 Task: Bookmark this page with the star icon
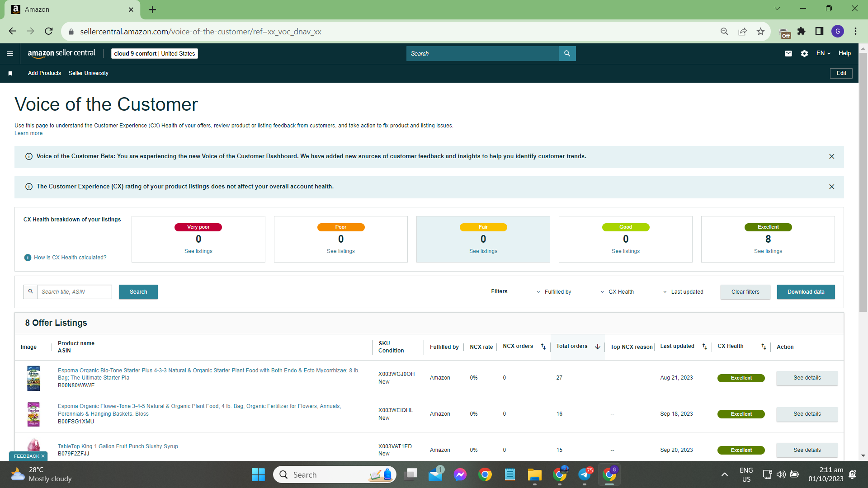pyautogui.click(x=760, y=31)
